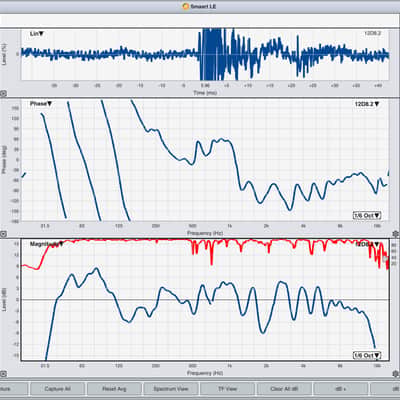
Task: Open the 12D8.2 trace selector in phase plot
Action: 367,104
